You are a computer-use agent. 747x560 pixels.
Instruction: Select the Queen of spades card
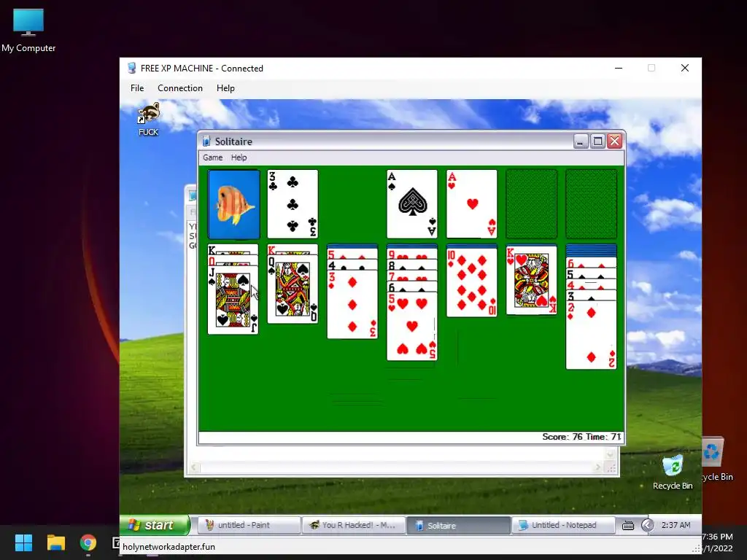coord(293,289)
